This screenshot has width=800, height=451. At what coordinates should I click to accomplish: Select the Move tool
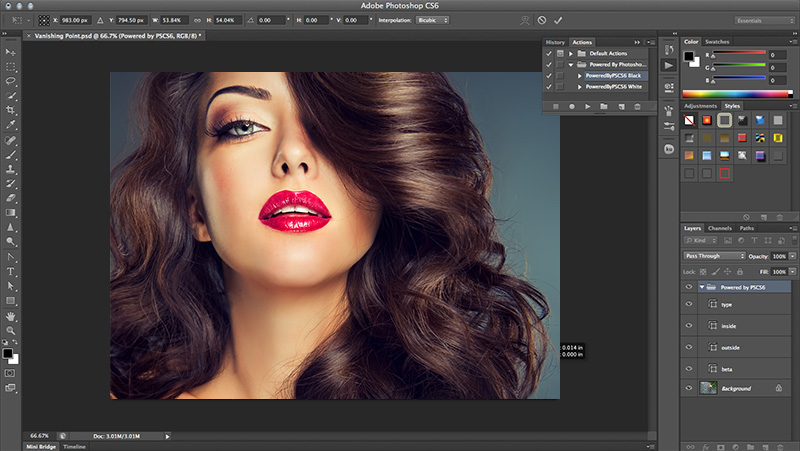click(x=10, y=52)
